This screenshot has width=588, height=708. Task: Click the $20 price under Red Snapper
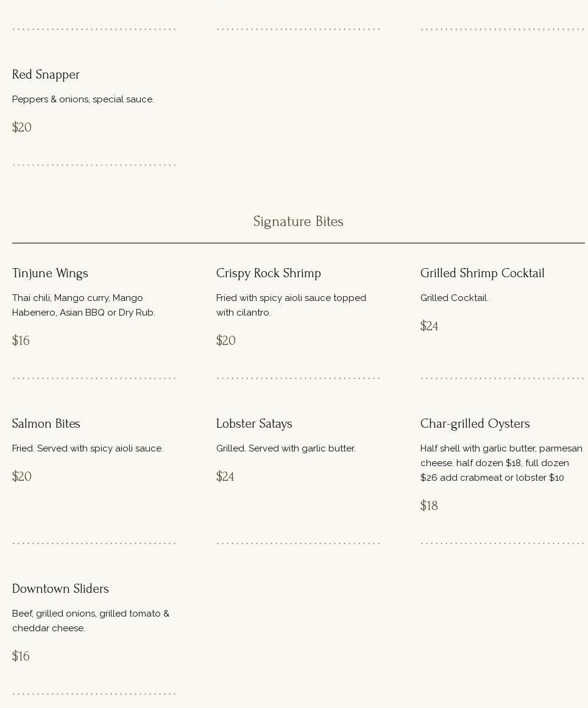tap(22, 127)
